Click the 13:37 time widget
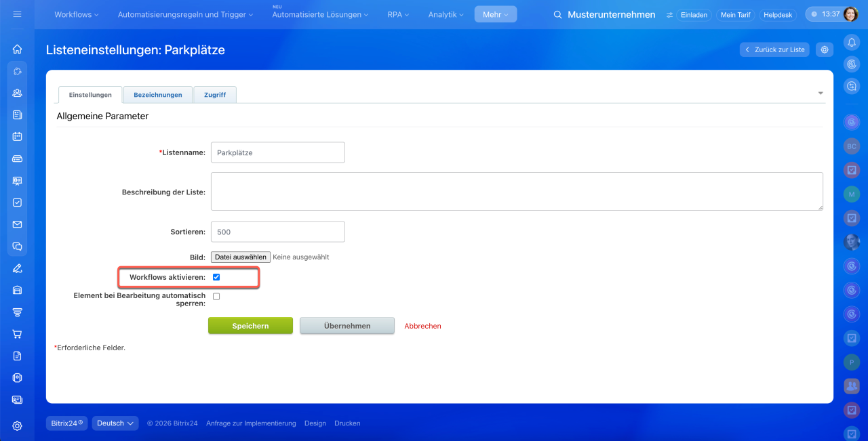This screenshot has width=868, height=441. tap(824, 14)
